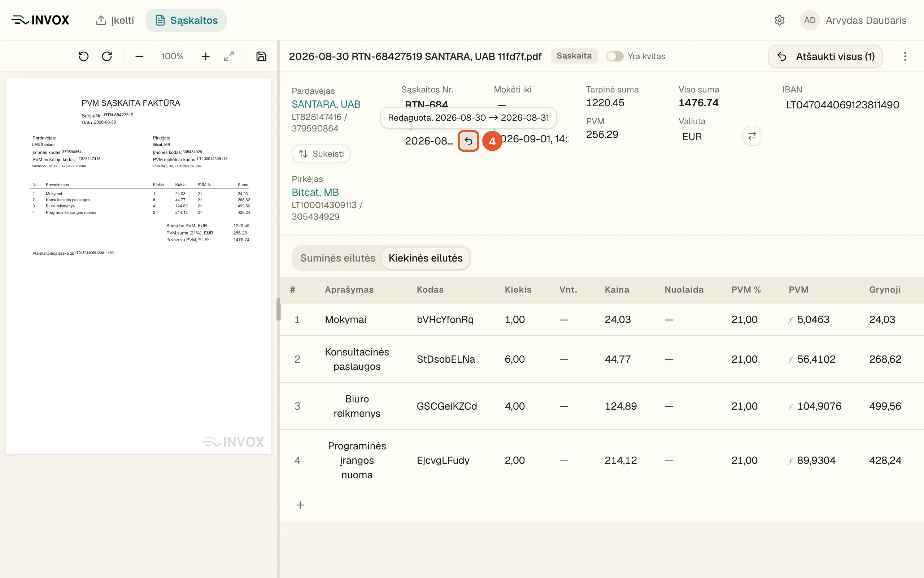Click Sukeisti swap parties button
924x578 pixels.
tap(321, 154)
